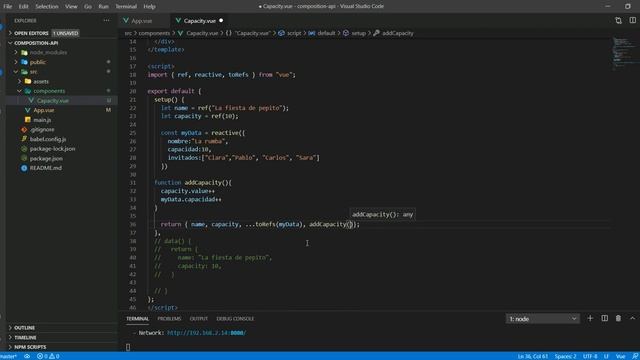Split the terminal pane
Viewport: 640px width, 360px height.
(x=604, y=318)
